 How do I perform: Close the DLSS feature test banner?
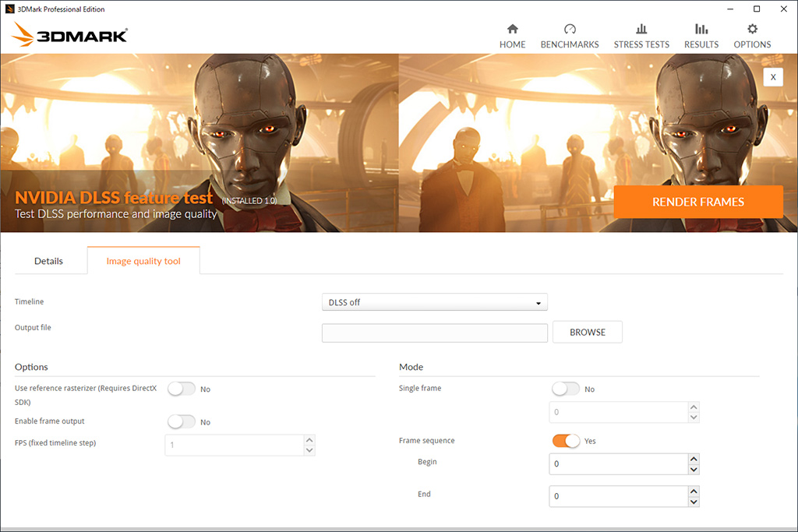(773, 77)
